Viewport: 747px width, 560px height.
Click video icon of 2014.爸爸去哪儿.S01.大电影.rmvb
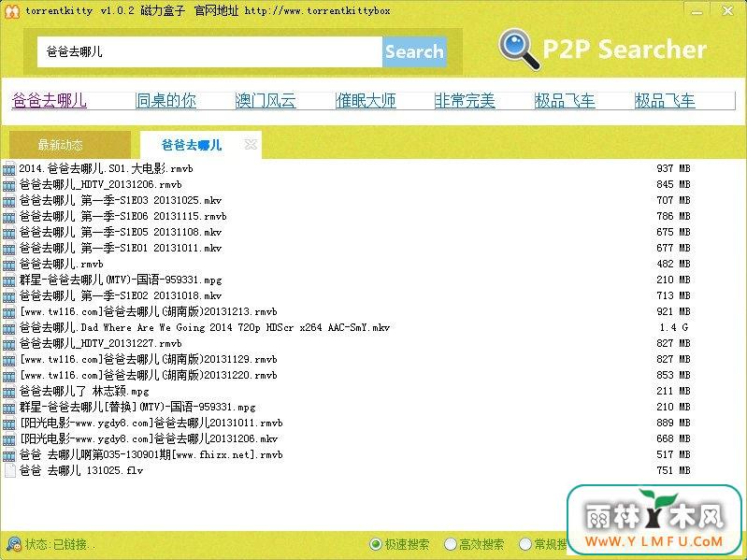[x=9, y=168]
